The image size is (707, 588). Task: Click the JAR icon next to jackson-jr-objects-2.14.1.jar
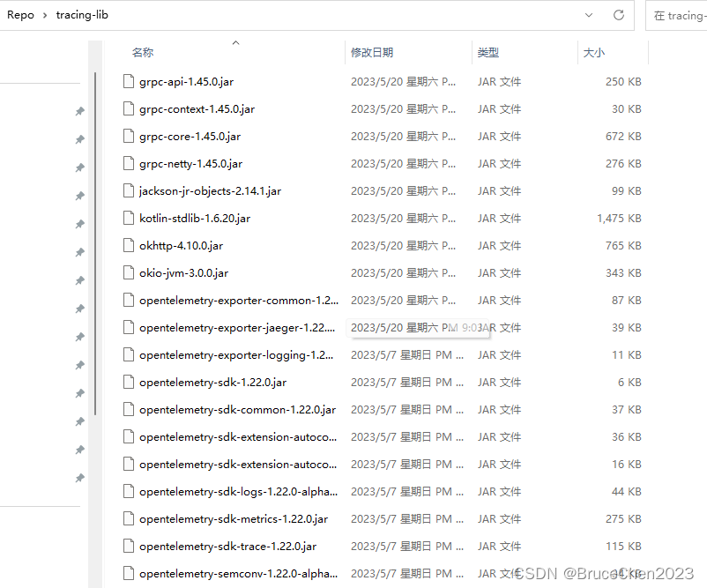pos(129,190)
